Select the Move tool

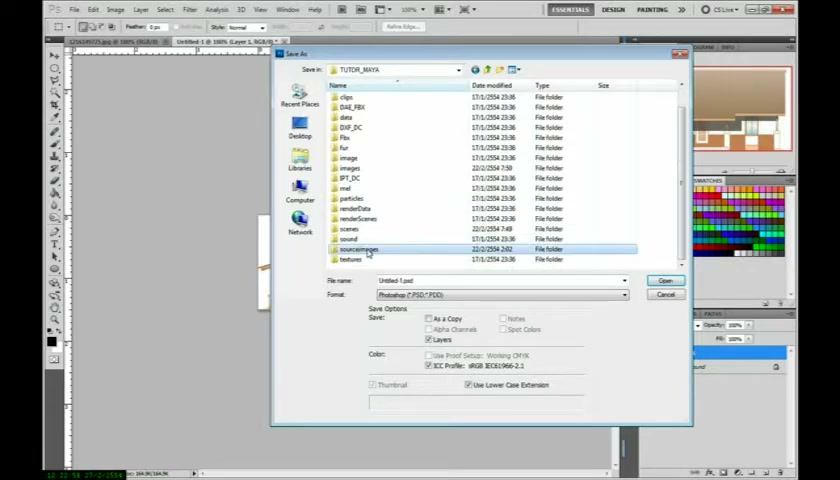55,56
